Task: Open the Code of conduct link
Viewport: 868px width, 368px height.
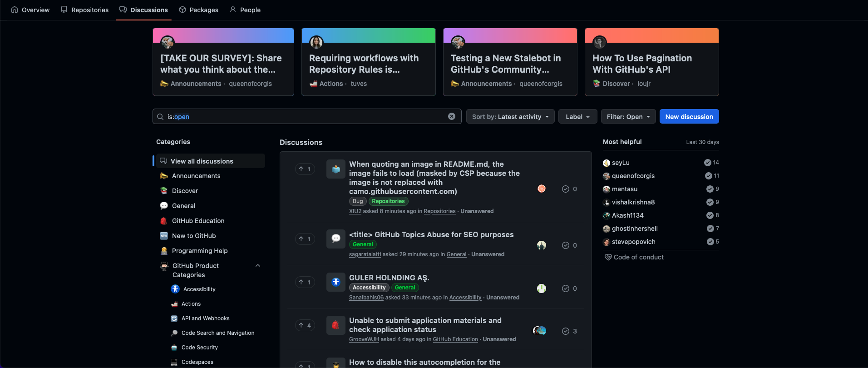Action: coord(638,257)
